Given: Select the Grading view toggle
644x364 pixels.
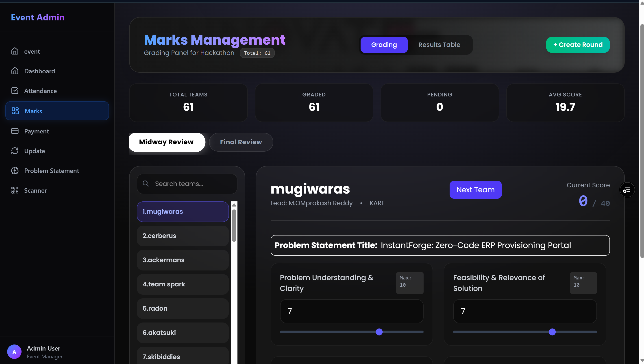Looking at the screenshot, I should (384, 45).
